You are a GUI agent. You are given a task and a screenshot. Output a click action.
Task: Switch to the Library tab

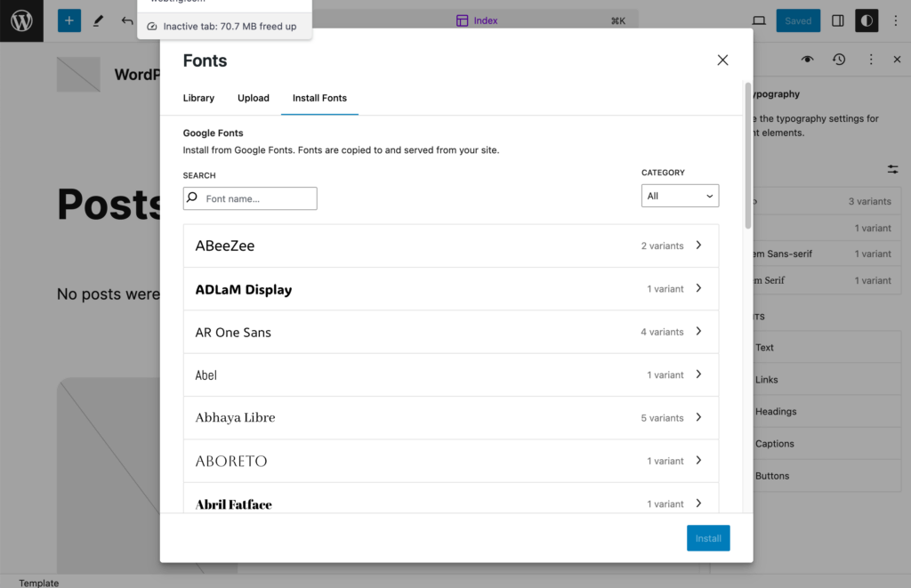(x=198, y=98)
